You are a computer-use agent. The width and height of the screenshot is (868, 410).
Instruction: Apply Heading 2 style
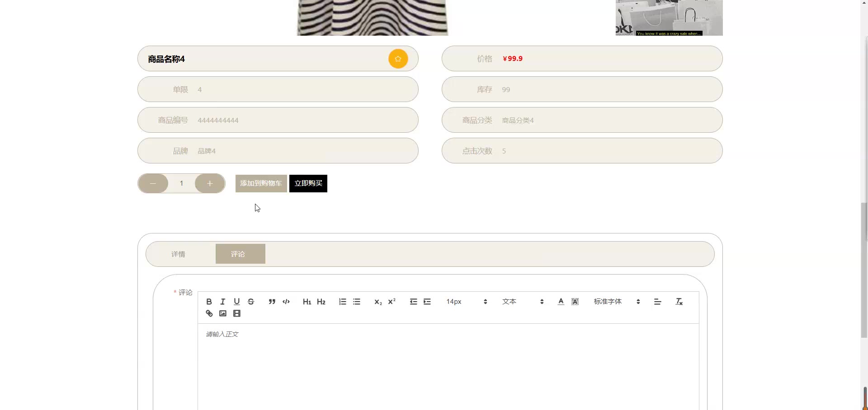[321, 302]
